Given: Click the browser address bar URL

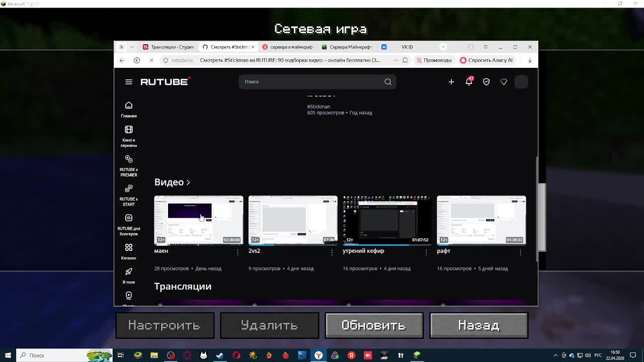Looking at the screenshot, I should coord(182,60).
